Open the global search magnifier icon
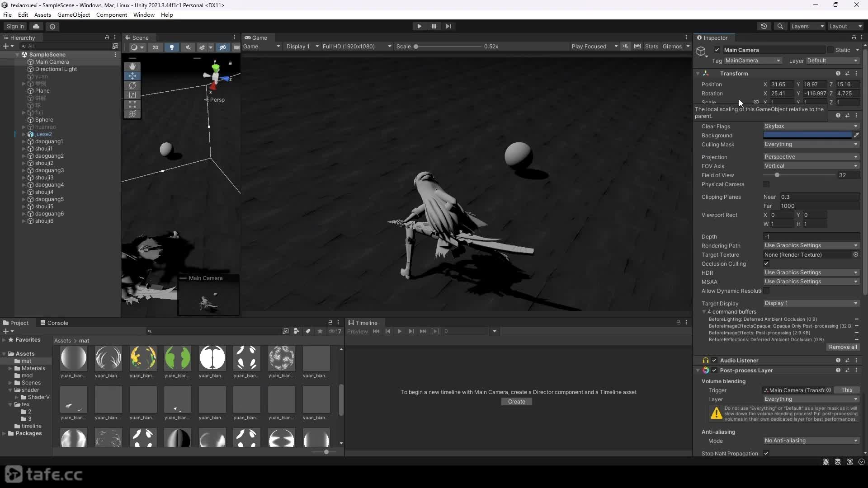Viewport: 868px width, 488px height. (x=780, y=26)
